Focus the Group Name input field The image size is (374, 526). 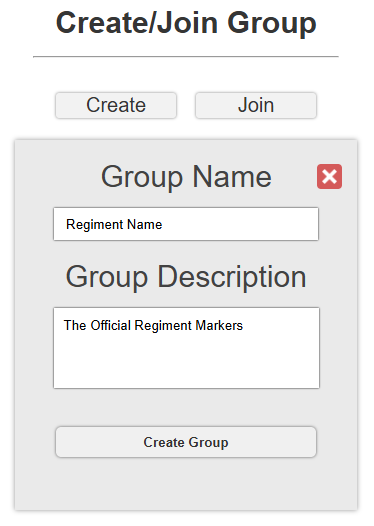[x=186, y=224]
